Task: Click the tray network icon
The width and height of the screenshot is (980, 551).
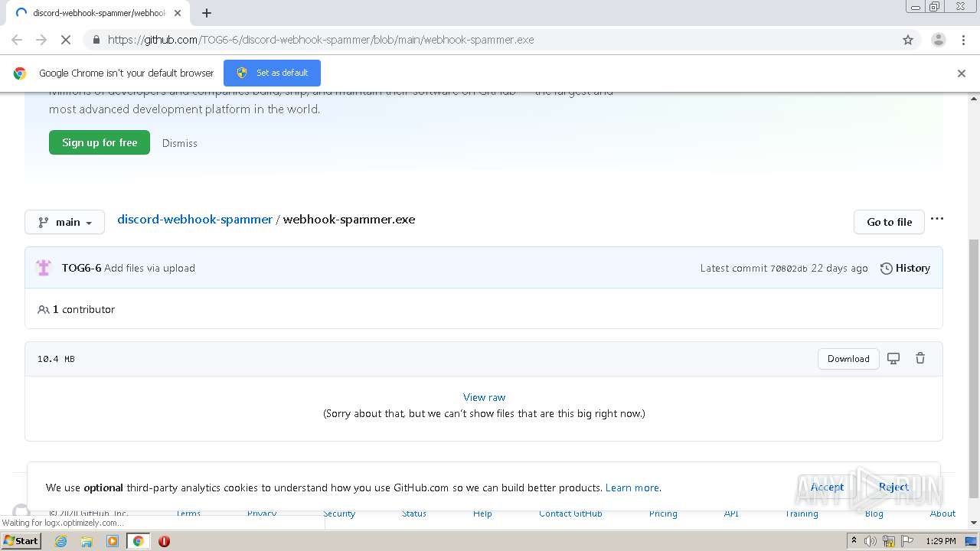Action: (x=890, y=541)
